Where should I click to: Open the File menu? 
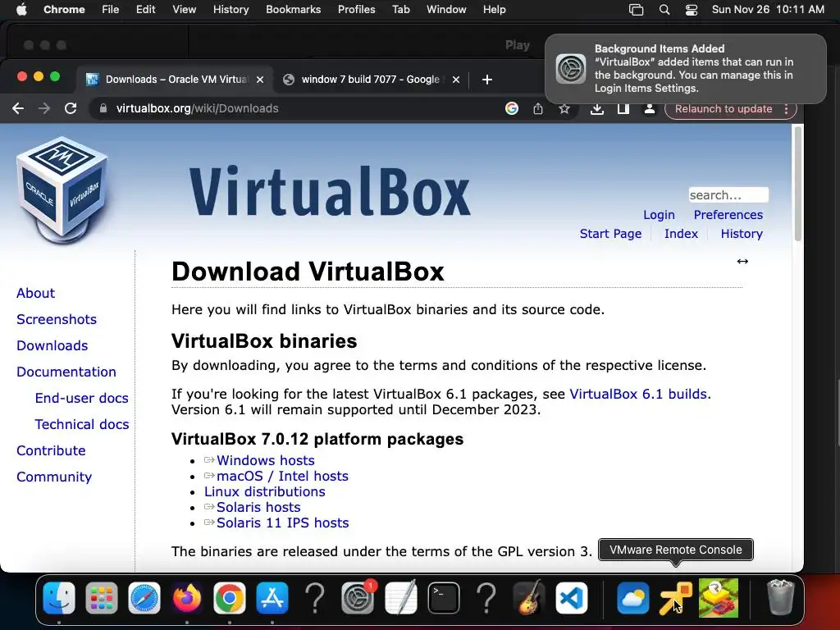[x=111, y=10]
